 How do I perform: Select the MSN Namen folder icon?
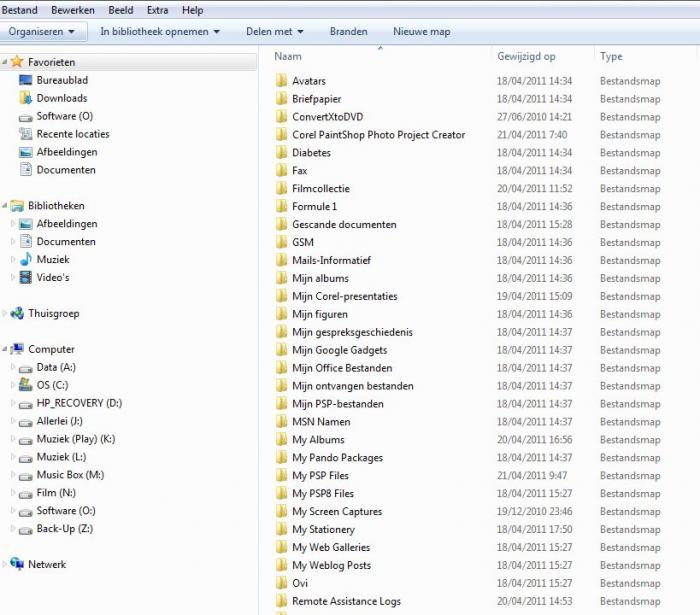click(x=281, y=421)
